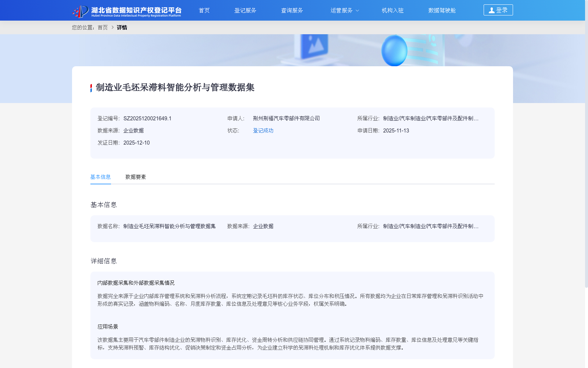Expand the 运营服务 dropdown arrow
The width and height of the screenshot is (588, 368).
(357, 11)
